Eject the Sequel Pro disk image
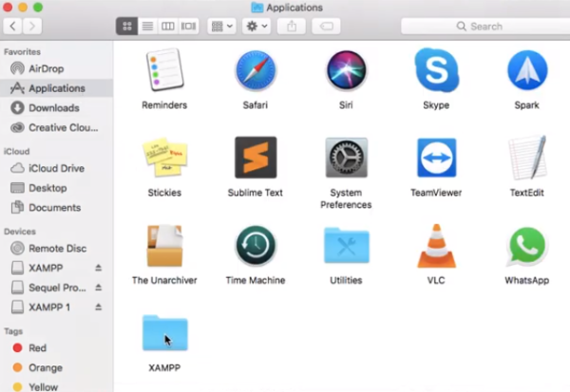Viewport: 570px width, 392px height. 99,288
